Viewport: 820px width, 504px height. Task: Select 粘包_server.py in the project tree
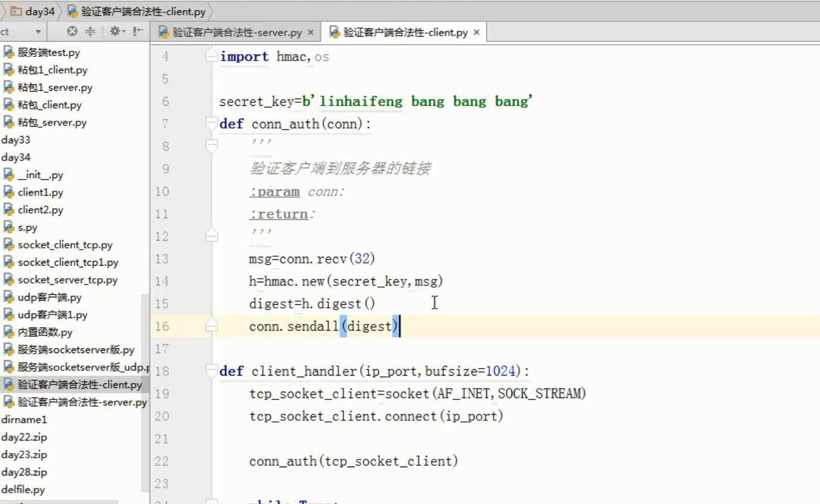pos(45,122)
